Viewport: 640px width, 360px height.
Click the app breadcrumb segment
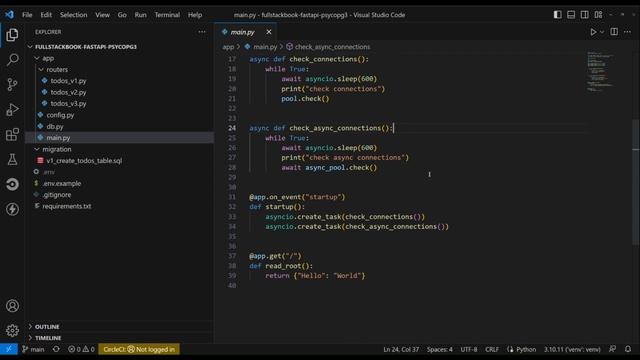(x=228, y=47)
